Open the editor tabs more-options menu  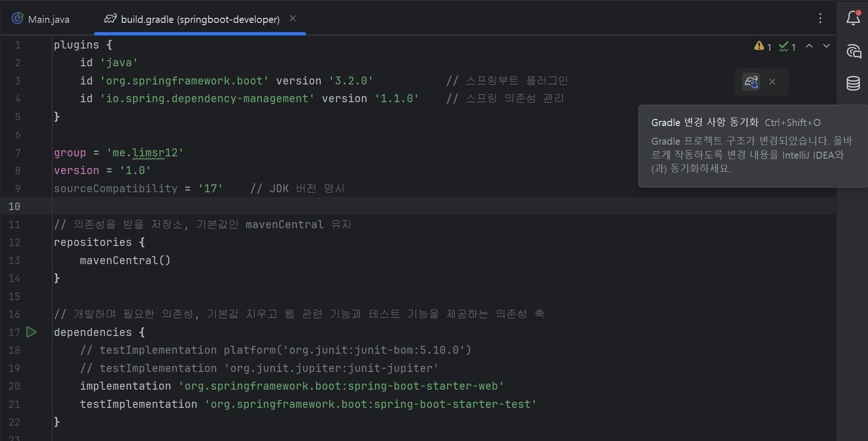[x=820, y=18]
